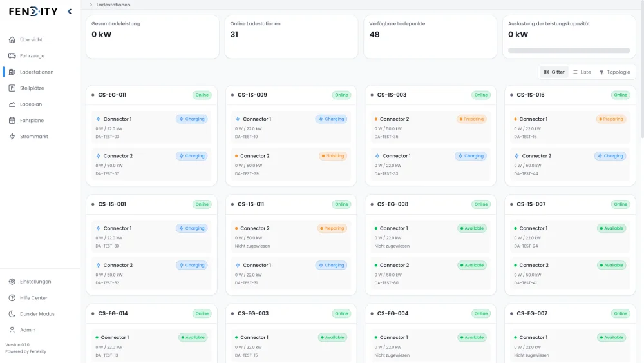The height and width of the screenshot is (363, 644).
Task: Collapse the sidebar with the chevron arrow
Action: (70, 12)
